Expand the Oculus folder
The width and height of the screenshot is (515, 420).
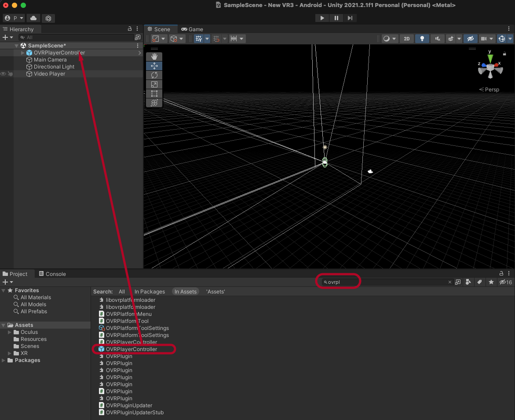(x=10, y=333)
